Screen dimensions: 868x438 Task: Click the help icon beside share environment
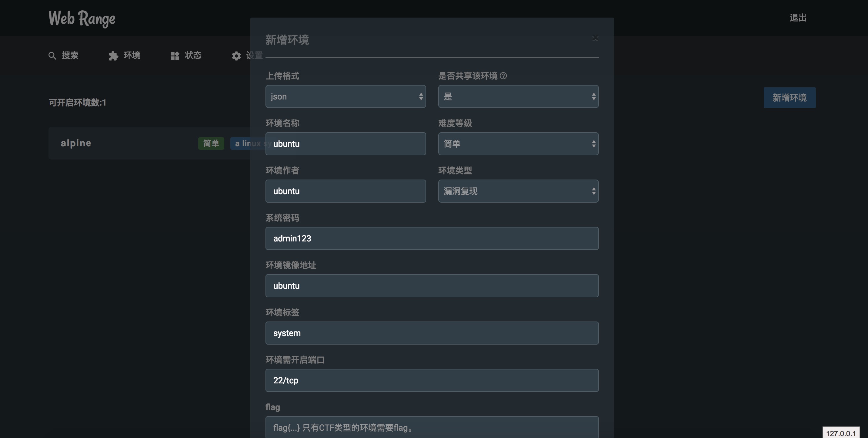(x=503, y=76)
